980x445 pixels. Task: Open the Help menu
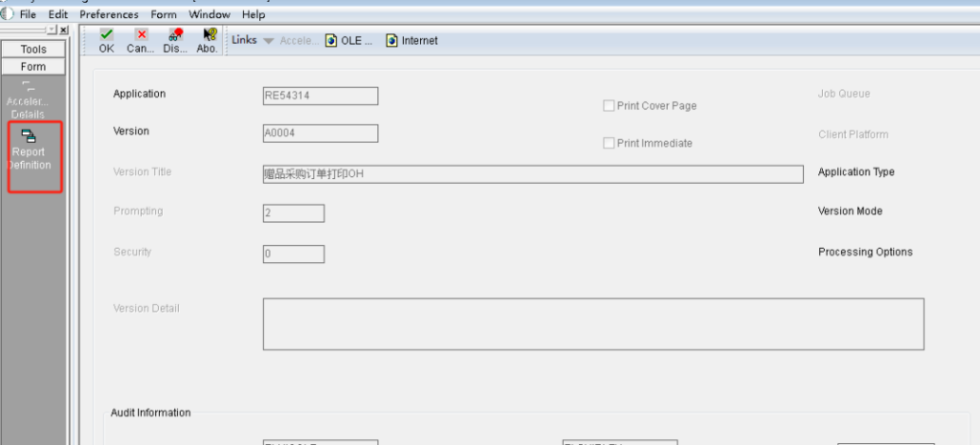click(254, 14)
